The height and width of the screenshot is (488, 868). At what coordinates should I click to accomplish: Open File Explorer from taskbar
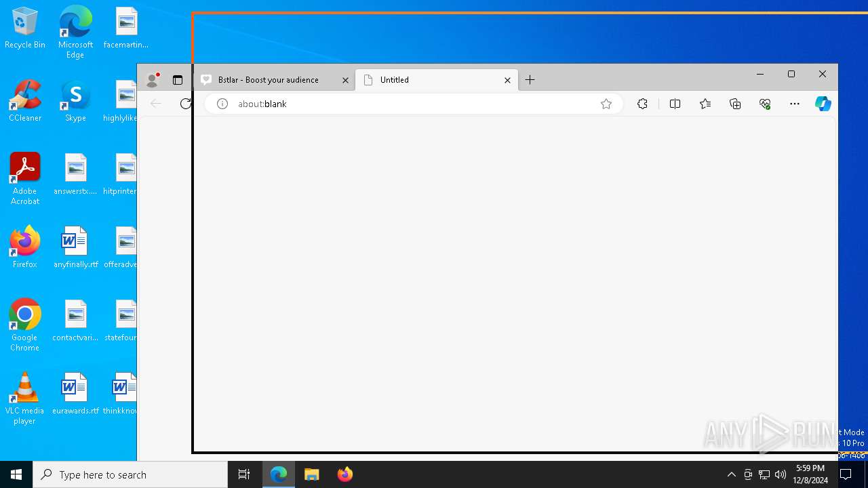coord(311,474)
